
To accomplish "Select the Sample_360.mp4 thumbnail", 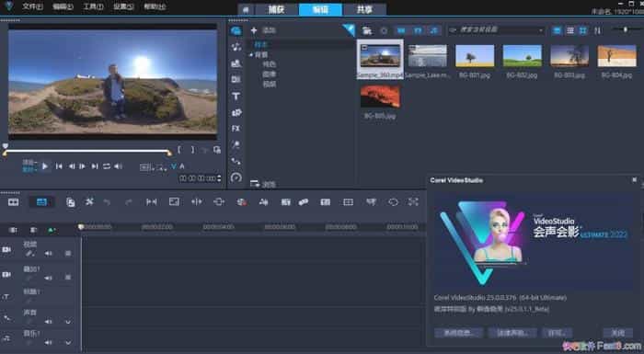I will (380, 60).
